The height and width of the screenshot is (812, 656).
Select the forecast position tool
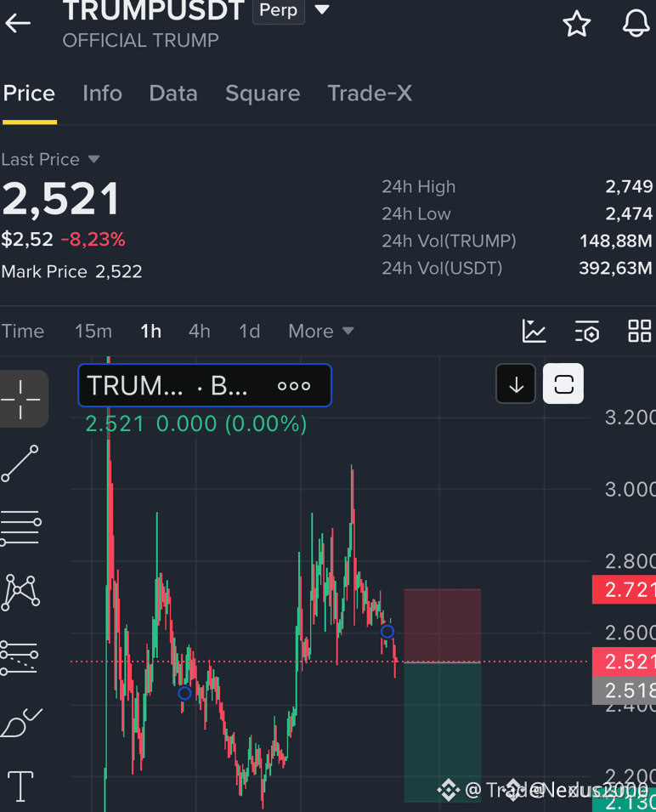pos(20,658)
